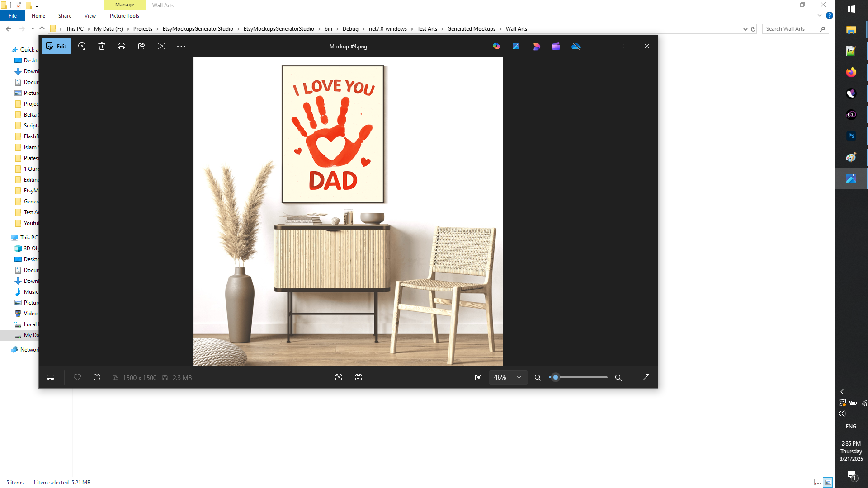Share the photo via the Share icon
The image size is (868, 488).
[142, 46]
